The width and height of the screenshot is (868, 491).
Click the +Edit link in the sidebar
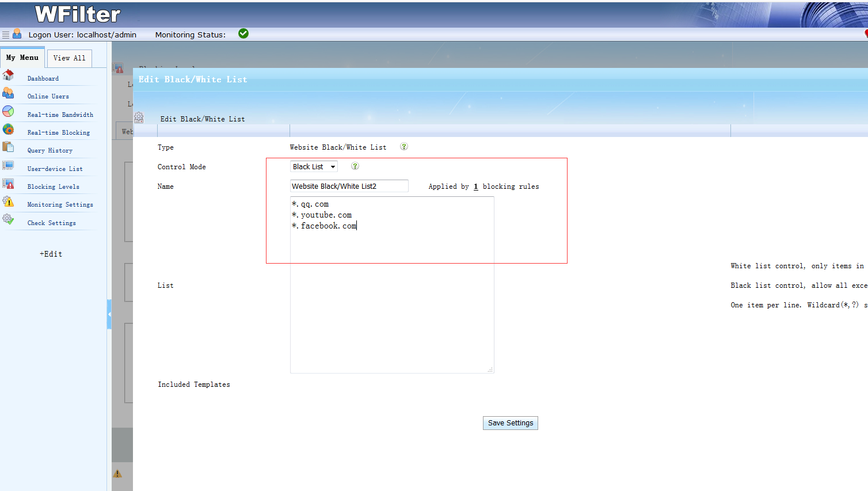click(51, 254)
